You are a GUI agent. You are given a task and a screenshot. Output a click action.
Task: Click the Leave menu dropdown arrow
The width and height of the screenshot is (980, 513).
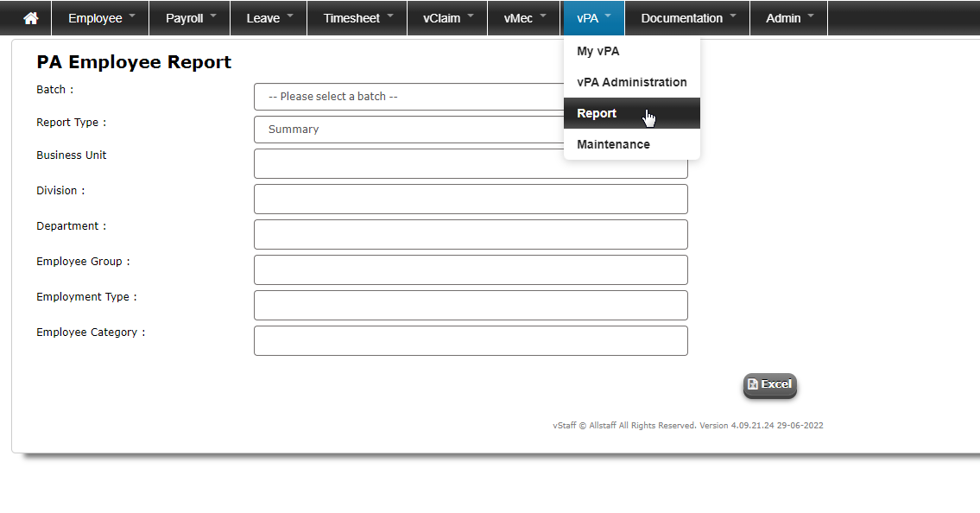click(290, 16)
